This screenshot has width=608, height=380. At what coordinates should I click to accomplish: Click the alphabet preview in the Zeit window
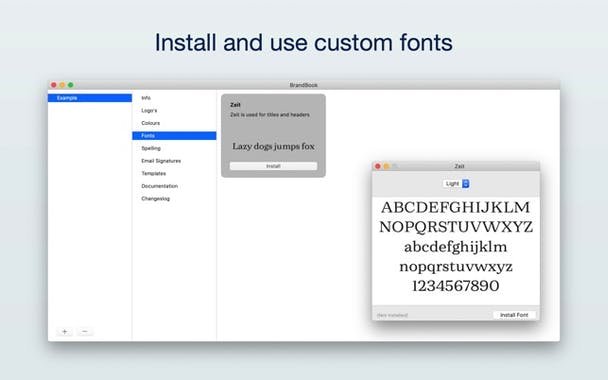[x=456, y=247]
